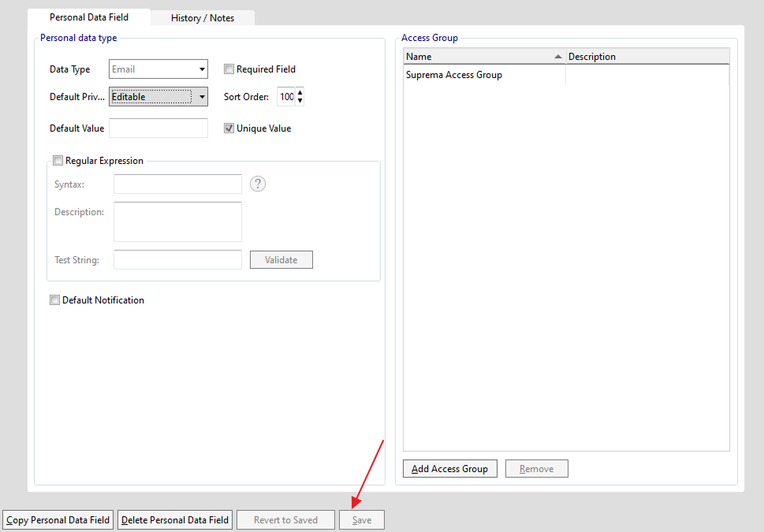Click the Sort Order number field

pos(285,97)
